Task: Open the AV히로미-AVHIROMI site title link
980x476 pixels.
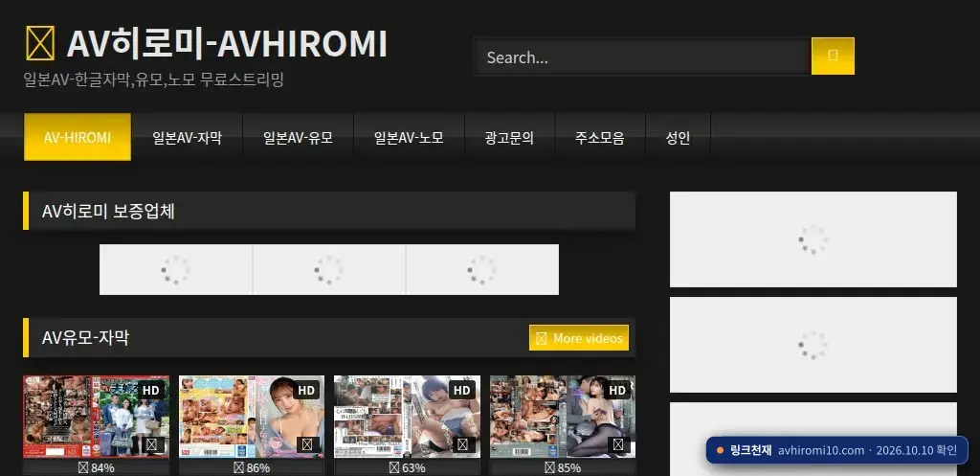Action: (x=227, y=44)
